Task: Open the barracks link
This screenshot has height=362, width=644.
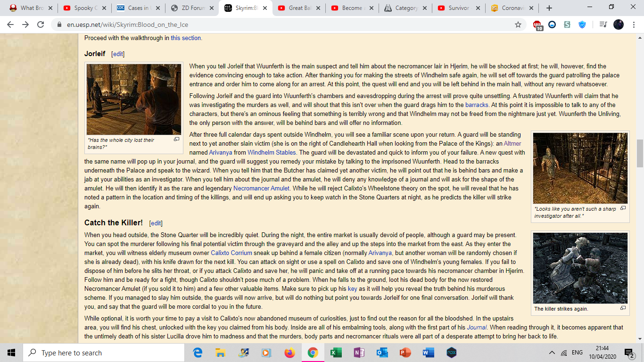Action: [476, 105]
